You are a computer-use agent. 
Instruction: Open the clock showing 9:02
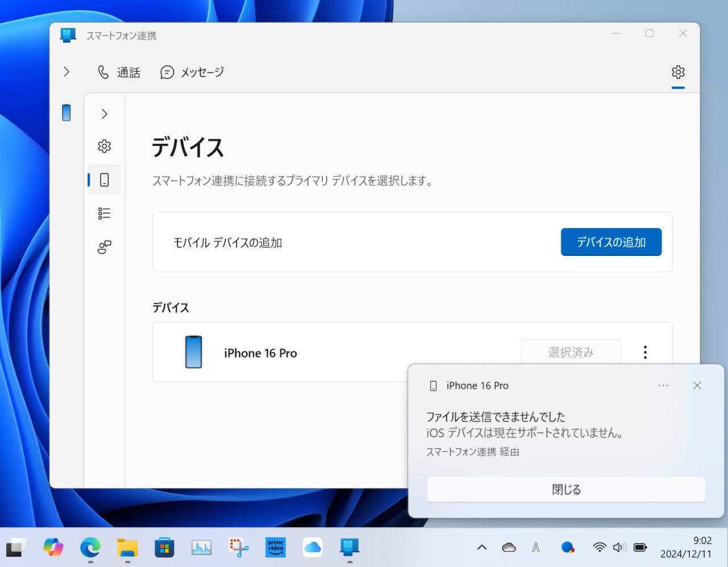(x=686, y=547)
